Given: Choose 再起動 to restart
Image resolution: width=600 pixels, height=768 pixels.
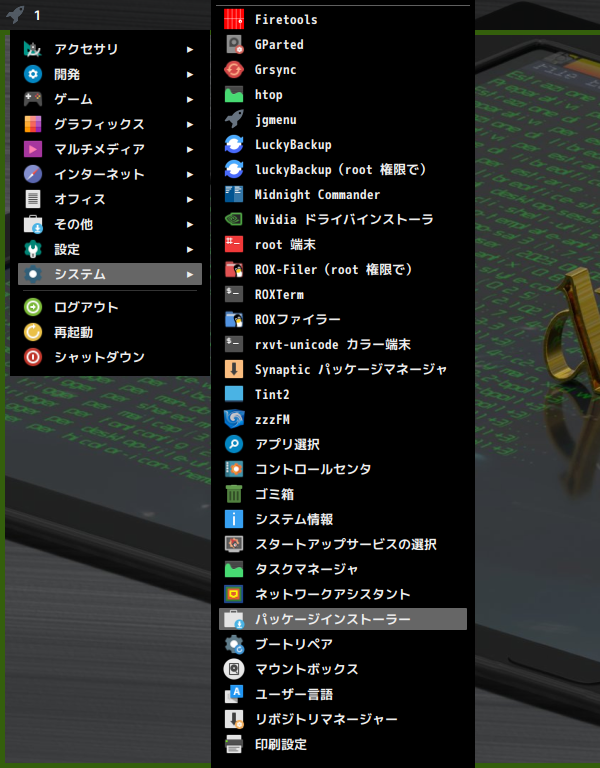Looking at the screenshot, I should 110,332.
